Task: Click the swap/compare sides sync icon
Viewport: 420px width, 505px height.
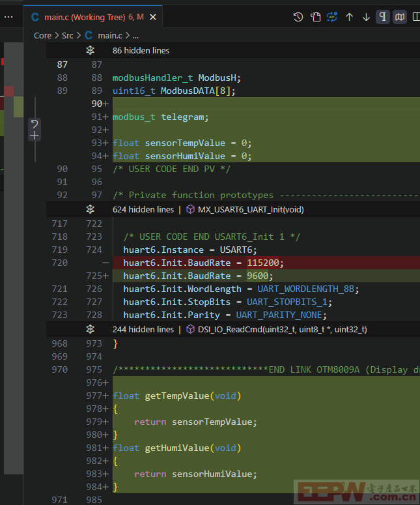Action: pos(332,17)
